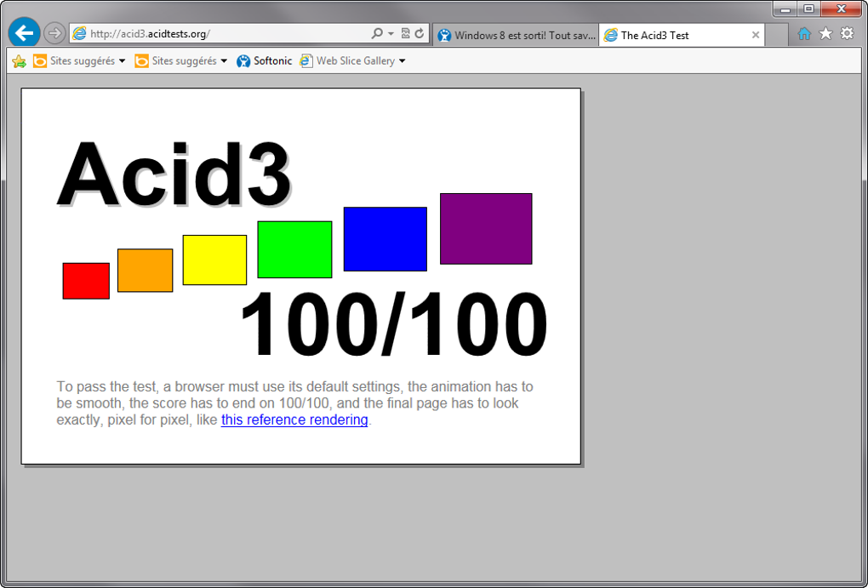Screen dimensions: 868x588
Task: Expand Web Slice Gallery dropdown arrow
Action: 403,61
